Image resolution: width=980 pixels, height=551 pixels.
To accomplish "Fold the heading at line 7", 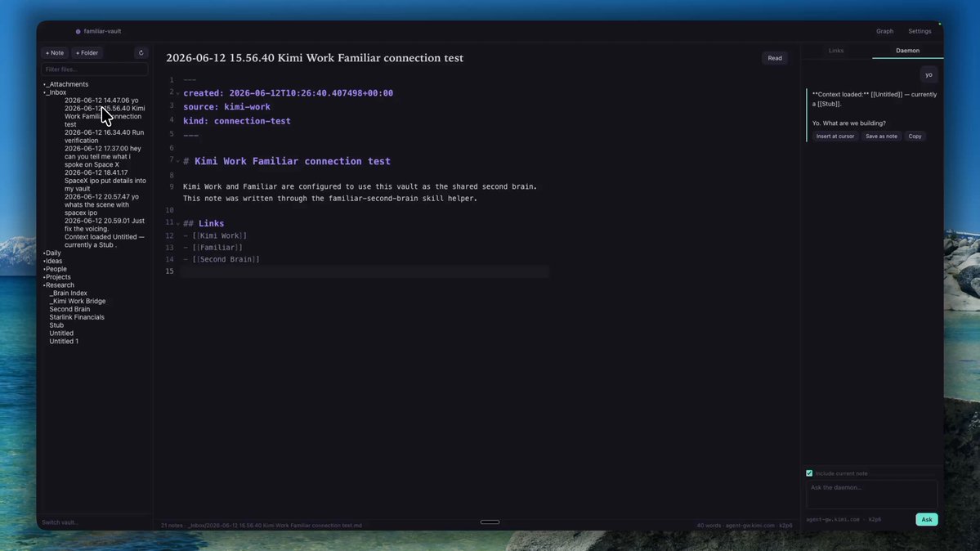I will (177, 161).
